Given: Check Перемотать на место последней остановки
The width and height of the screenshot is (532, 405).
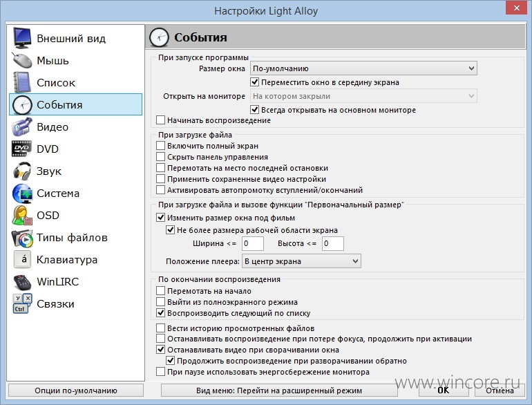Looking at the screenshot, I should 160,168.
